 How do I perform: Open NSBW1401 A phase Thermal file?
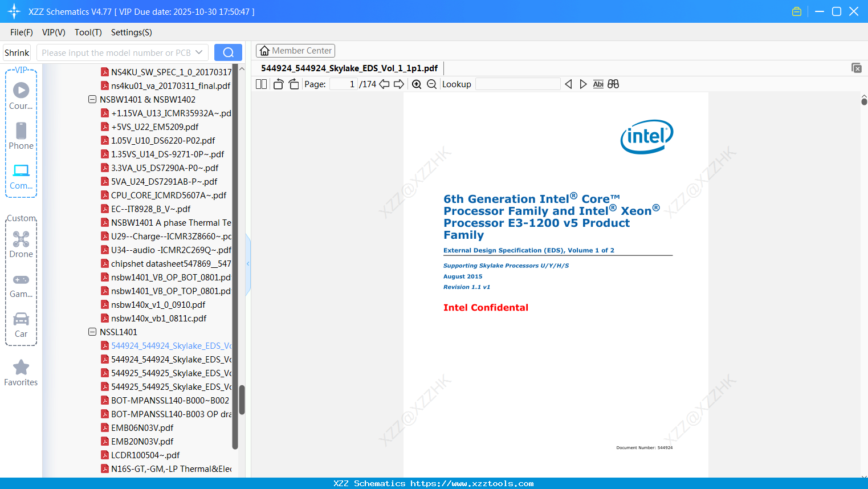coord(166,222)
